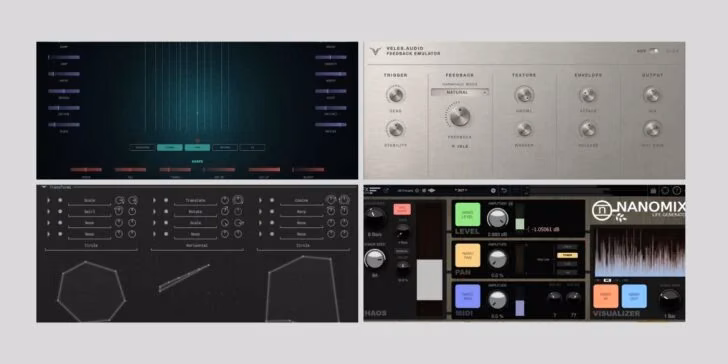Click the first knob on the Rotate row
This screenshot has width=728, height=364.
pos(225,211)
